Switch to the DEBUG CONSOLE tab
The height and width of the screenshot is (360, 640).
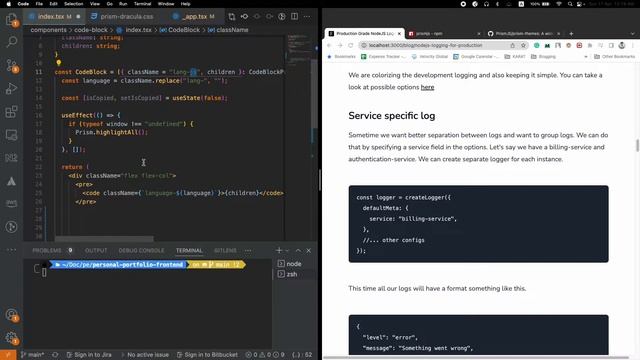141,250
